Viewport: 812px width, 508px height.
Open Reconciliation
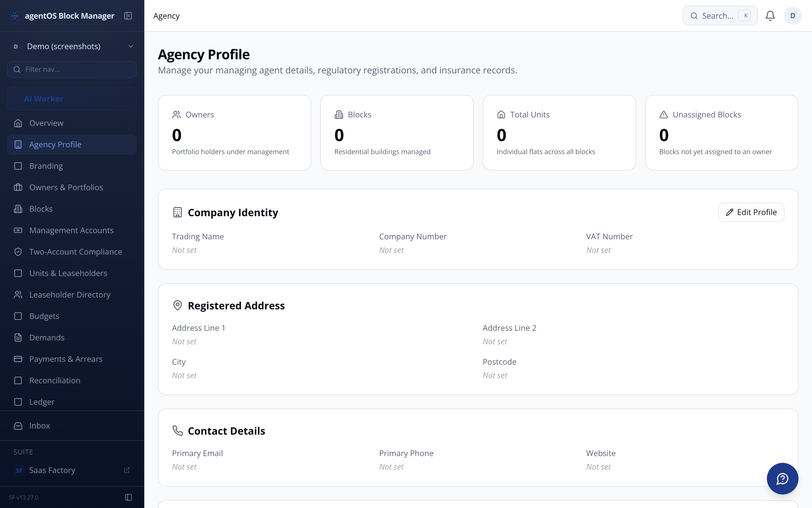click(72, 380)
